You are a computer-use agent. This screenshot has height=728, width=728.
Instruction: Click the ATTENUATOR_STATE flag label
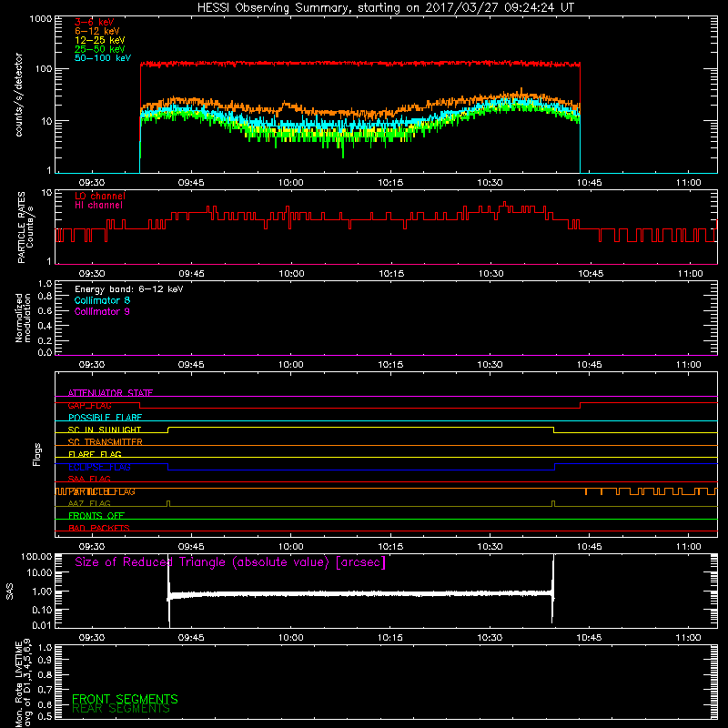(110, 393)
